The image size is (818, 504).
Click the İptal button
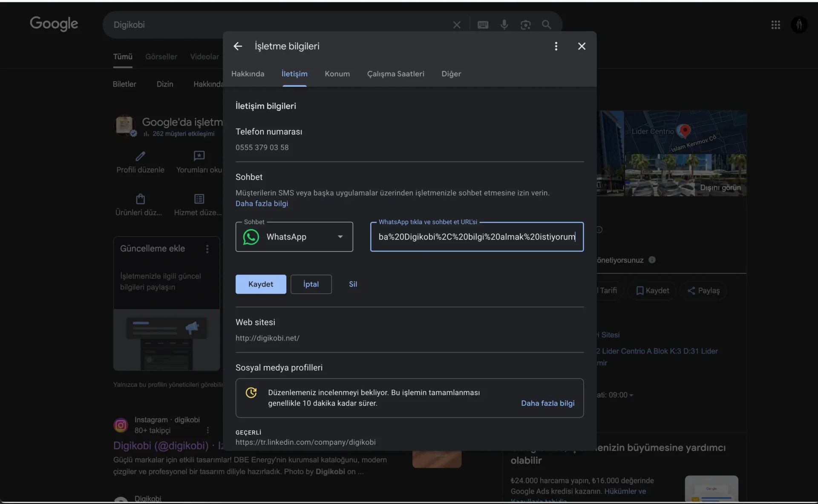(311, 284)
